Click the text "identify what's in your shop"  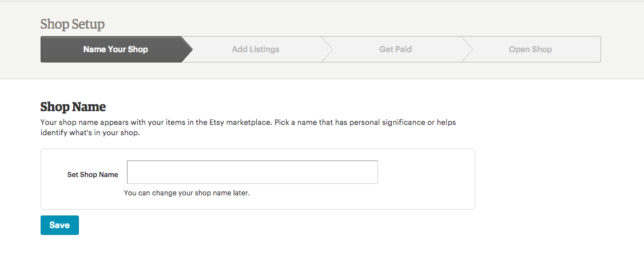(x=89, y=134)
